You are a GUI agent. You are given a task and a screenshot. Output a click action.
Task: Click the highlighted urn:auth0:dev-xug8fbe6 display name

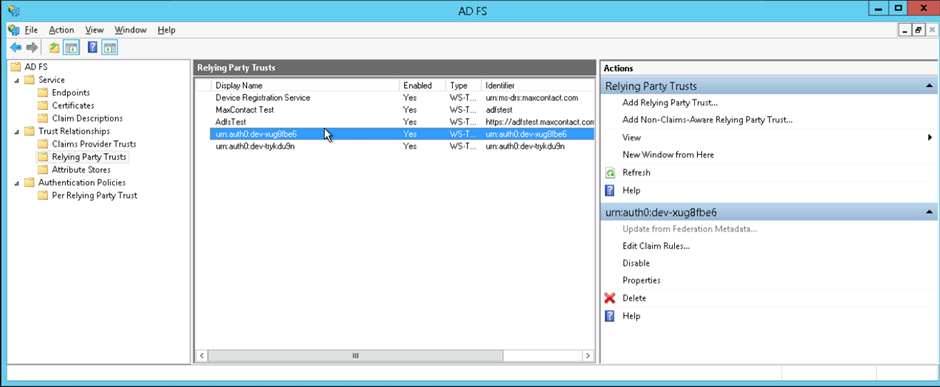(256, 134)
